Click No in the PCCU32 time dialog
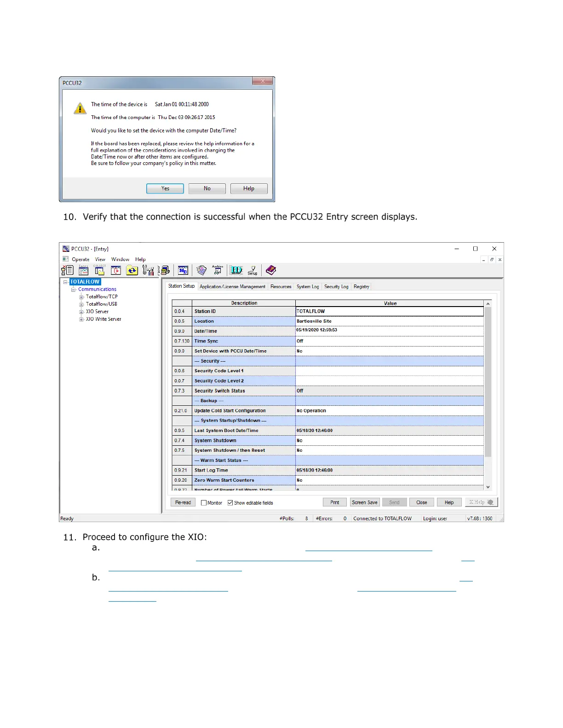563x728 pixels. [x=207, y=188]
